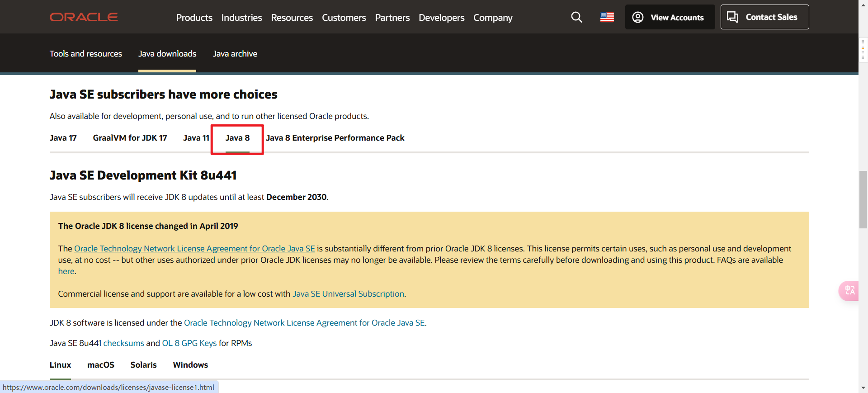The image size is (868, 393).
Task: Open the search magnifier icon
Action: click(x=576, y=17)
